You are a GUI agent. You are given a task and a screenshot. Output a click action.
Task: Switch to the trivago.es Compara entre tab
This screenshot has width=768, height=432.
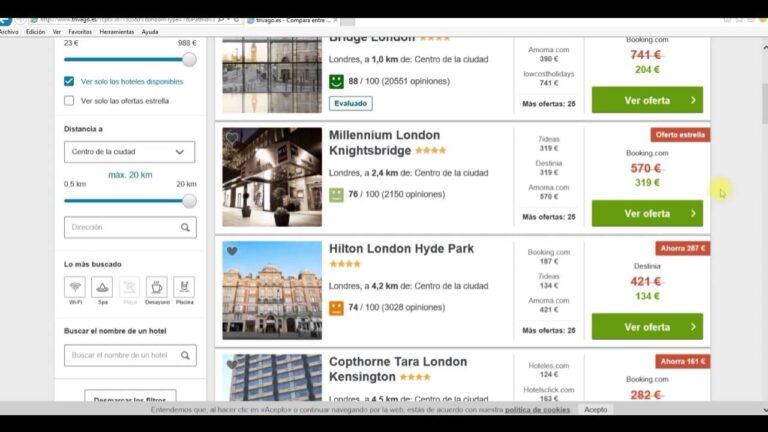coord(292,21)
